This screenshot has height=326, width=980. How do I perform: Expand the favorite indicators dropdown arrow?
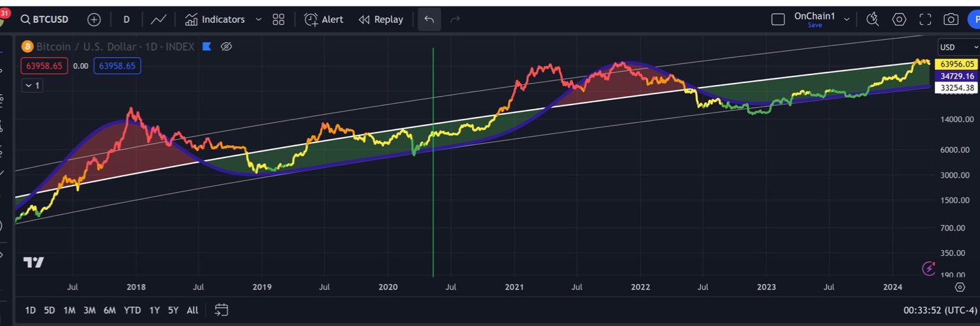point(258,20)
